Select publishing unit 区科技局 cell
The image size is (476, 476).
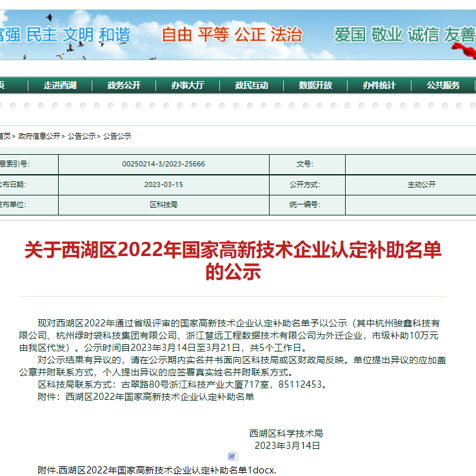164,205
